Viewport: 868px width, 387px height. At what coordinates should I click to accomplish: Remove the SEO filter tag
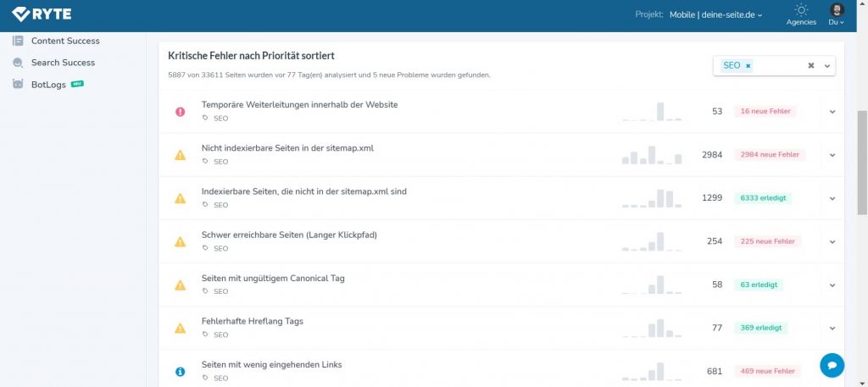tap(748, 66)
